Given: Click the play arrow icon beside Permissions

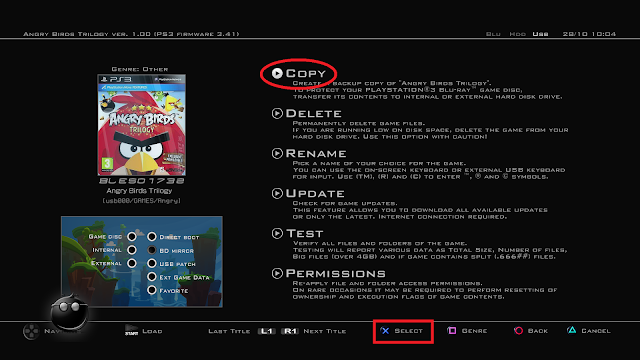Looking at the screenshot, I should 277,273.
